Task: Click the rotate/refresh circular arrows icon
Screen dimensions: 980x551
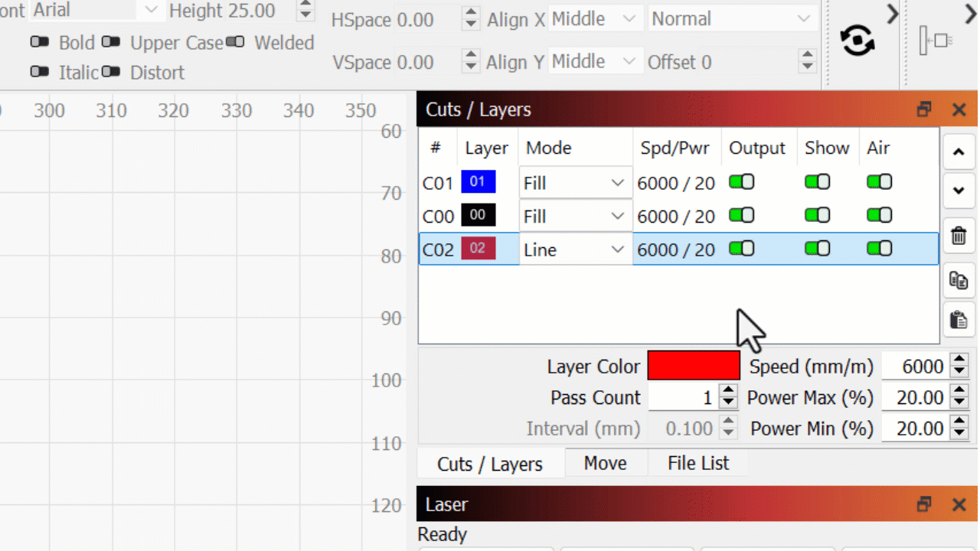Action: tap(857, 41)
